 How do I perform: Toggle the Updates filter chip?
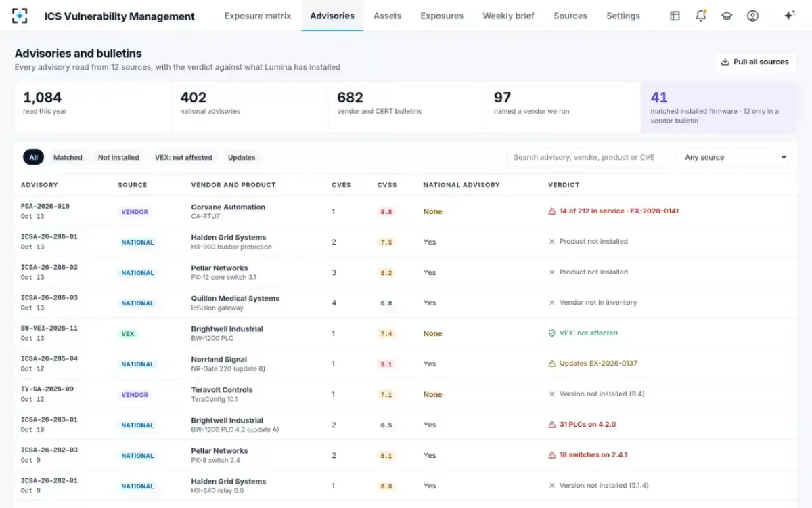click(x=242, y=157)
